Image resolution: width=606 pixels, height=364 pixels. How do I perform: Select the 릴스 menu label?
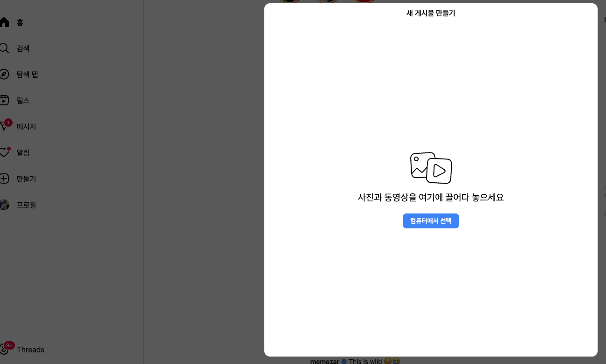pyautogui.click(x=23, y=100)
